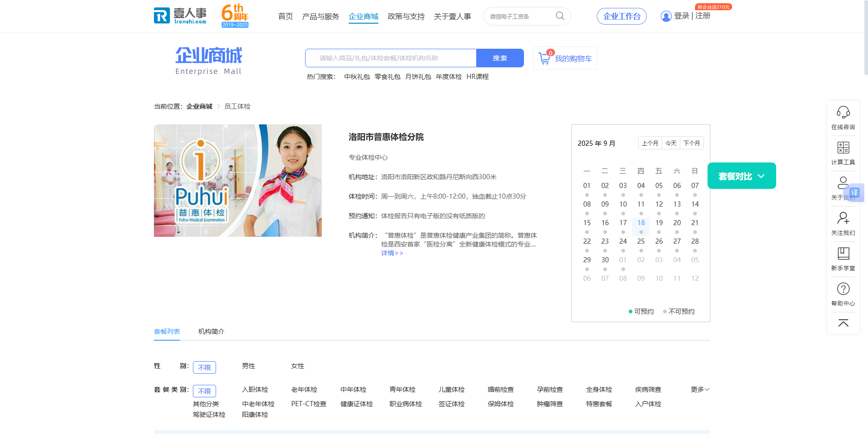Click the blue 搜索 button
Viewport: 868px width, 434px height.
tap(500, 58)
